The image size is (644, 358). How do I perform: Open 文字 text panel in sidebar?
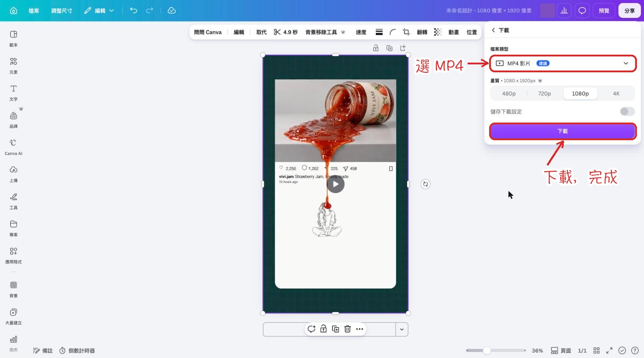point(14,93)
